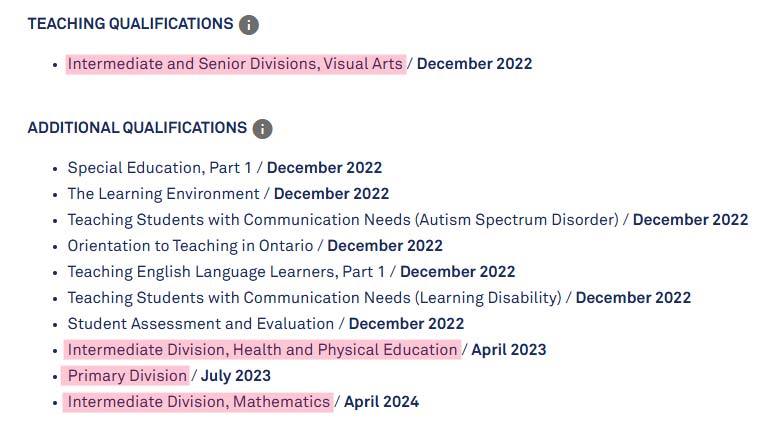This screenshot has width=780, height=428.
Task: Click the April 2023 date
Action: click(x=509, y=350)
